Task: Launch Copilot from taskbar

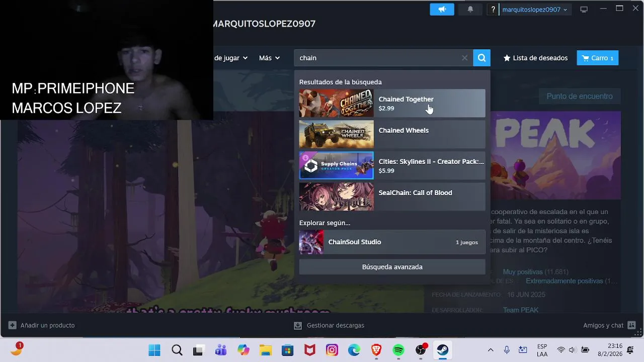Action: 243,350
